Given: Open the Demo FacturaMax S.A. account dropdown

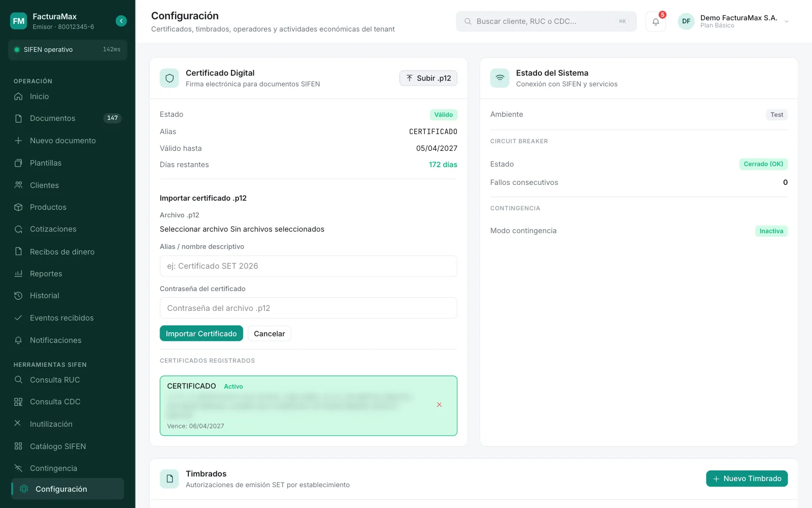Looking at the screenshot, I should (x=734, y=21).
